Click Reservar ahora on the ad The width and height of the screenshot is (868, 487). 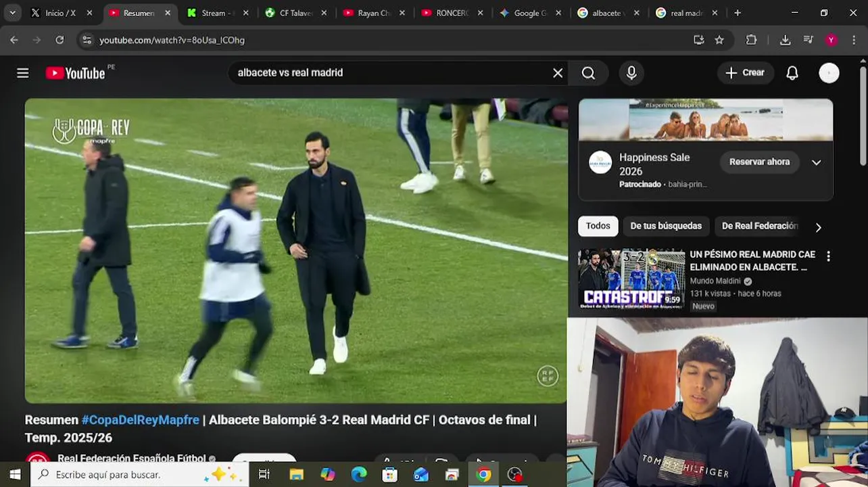coord(759,162)
